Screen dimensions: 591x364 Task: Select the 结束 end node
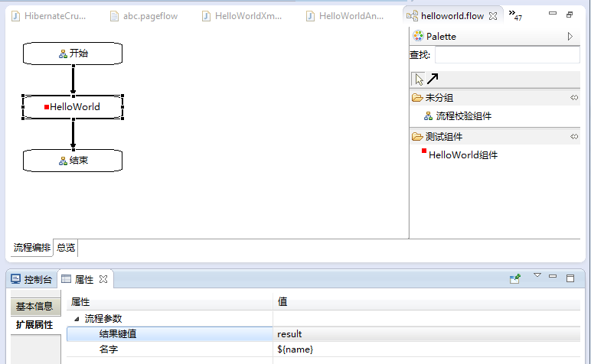[x=73, y=161]
